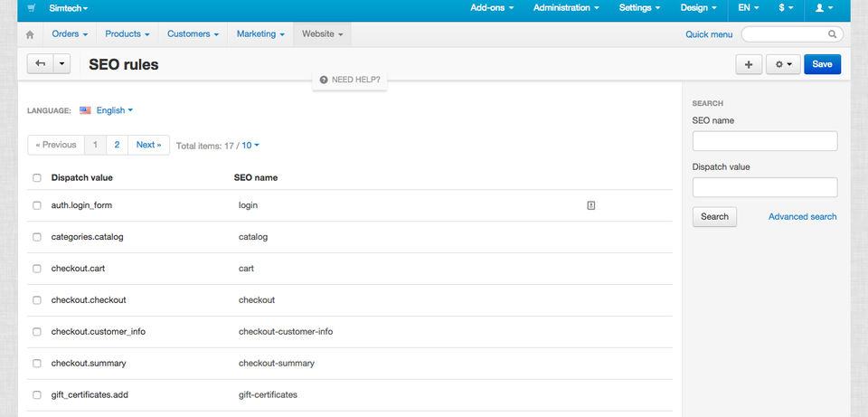Open the Customers menu

(x=193, y=33)
